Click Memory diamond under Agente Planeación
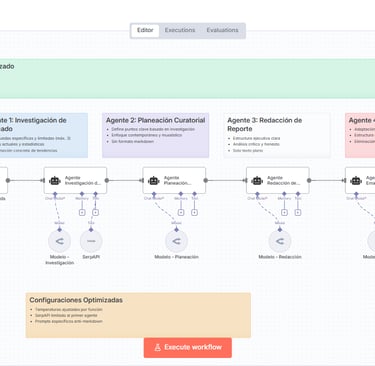Image resolution: width=375 pixels, height=366 pixels. tap(181, 194)
